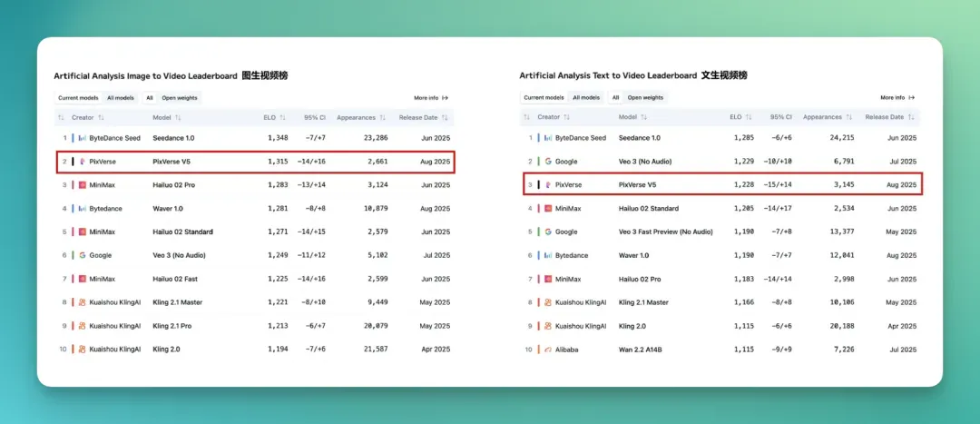Click Alibaba logo in Wan 2.2 A14B row
980x424 pixels.
(548, 350)
